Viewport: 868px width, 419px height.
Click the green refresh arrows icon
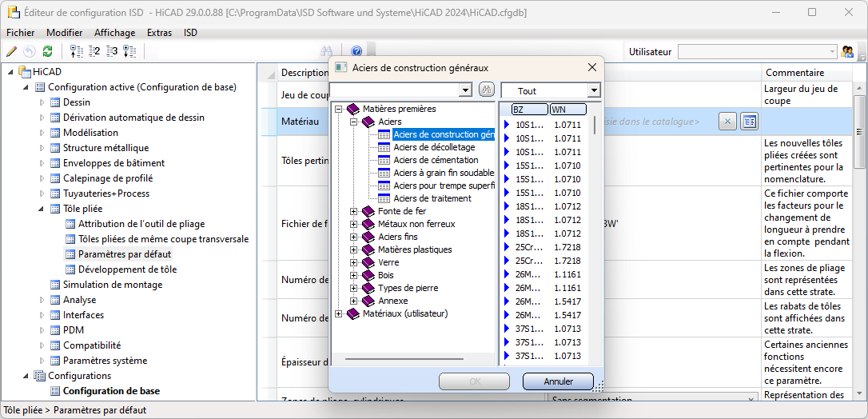click(x=48, y=51)
